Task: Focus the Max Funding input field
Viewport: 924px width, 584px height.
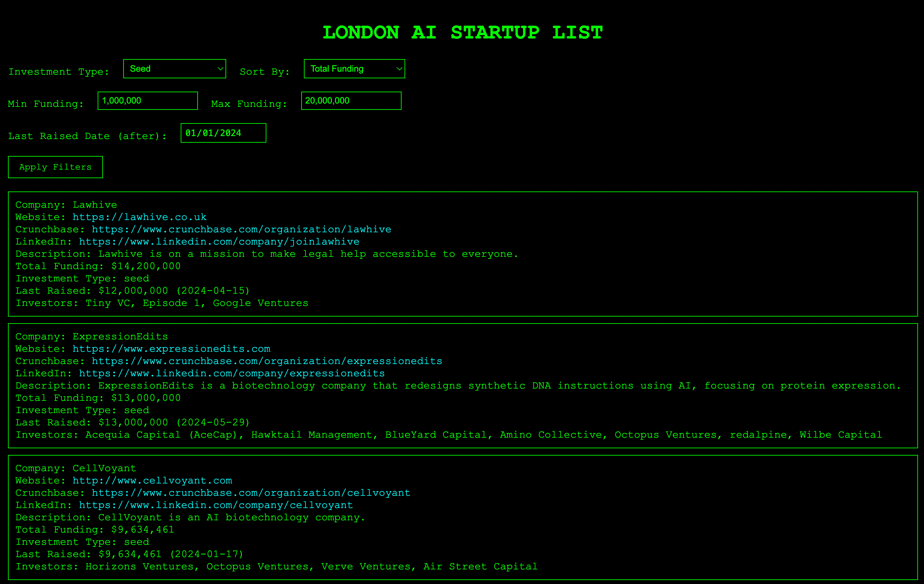Action: (x=351, y=101)
